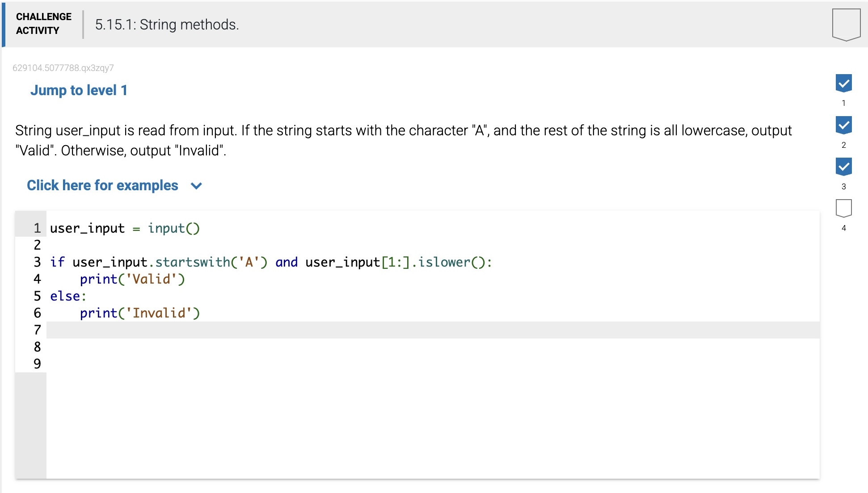868x493 pixels.
Task: Click the print('Valid') statement
Action: (x=132, y=279)
